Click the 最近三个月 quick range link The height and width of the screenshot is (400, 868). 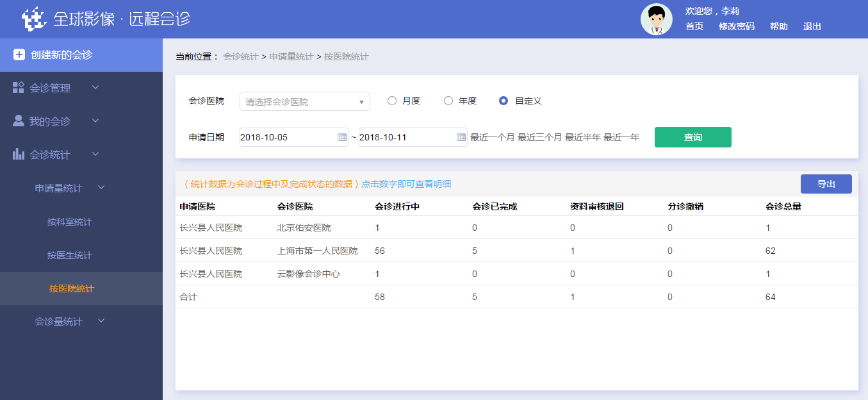(539, 137)
